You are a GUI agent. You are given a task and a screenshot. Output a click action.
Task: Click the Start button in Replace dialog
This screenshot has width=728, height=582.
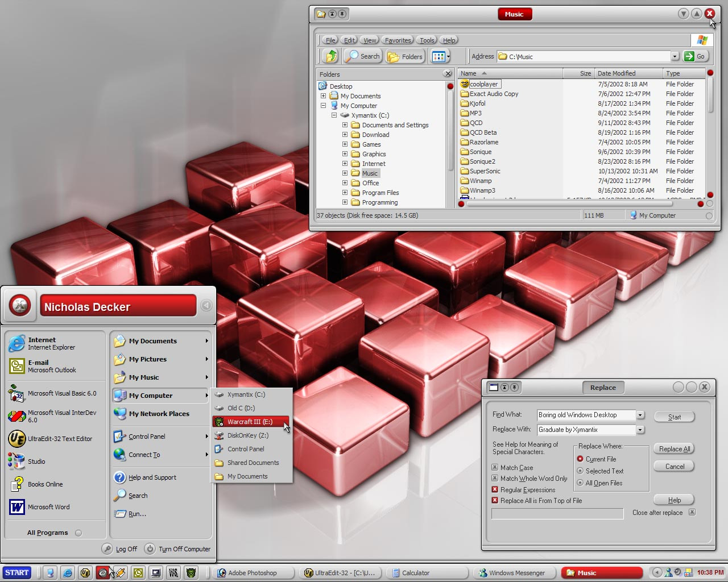tap(675, 417)
